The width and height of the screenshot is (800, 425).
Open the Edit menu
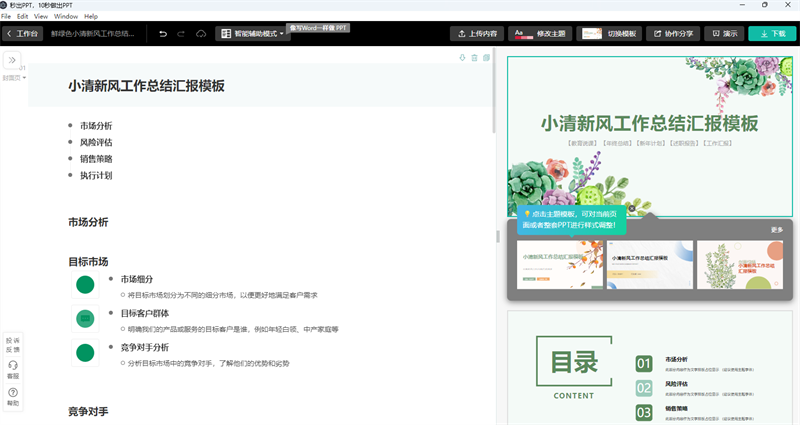(x=22, y=17)
